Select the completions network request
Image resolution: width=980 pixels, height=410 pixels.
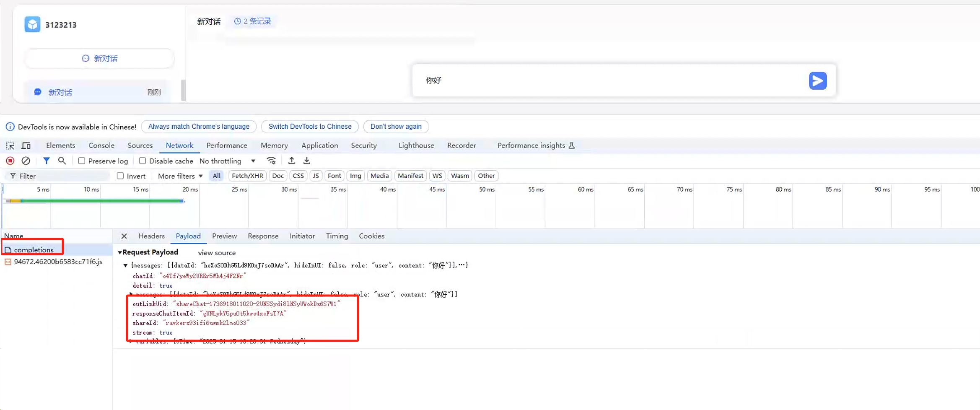[34, 250]
